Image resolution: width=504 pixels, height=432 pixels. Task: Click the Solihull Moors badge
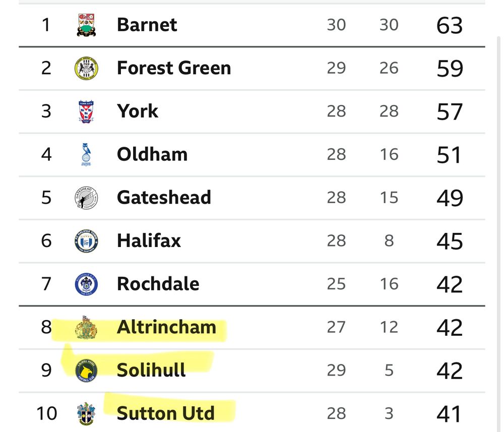click(x=86, y=371)
